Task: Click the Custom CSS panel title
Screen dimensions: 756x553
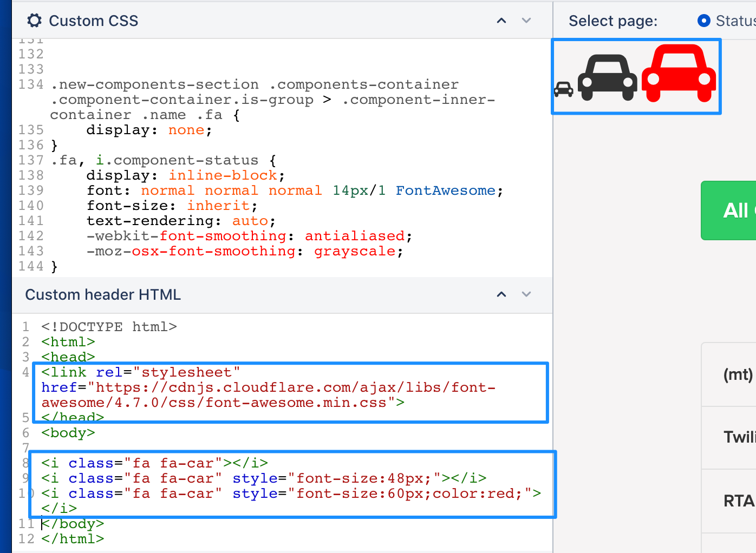Action: point(93,21)
